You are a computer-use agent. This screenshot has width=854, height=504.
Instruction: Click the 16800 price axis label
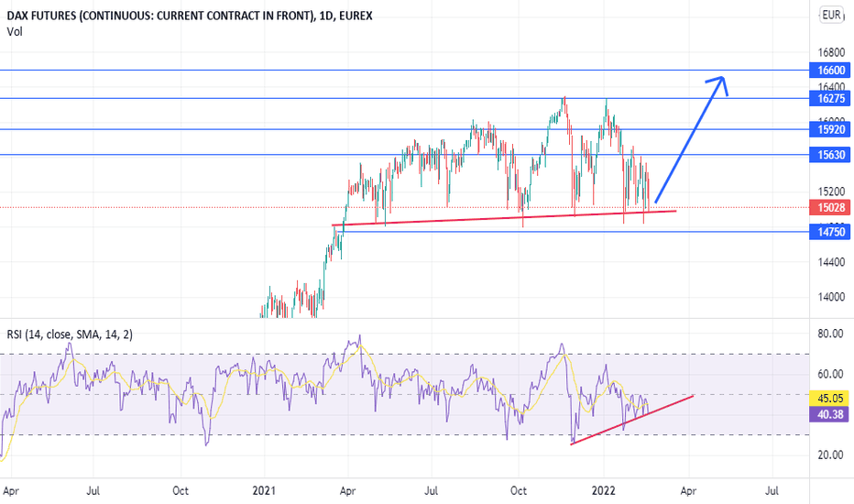point(831,53)
